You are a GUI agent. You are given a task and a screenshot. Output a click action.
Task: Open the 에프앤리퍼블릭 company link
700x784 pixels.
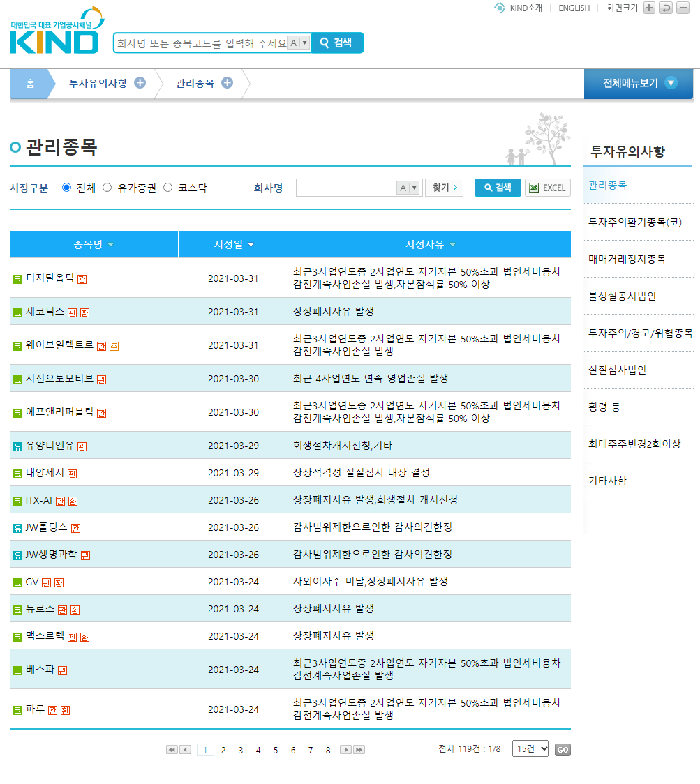[x=59, y=412]
